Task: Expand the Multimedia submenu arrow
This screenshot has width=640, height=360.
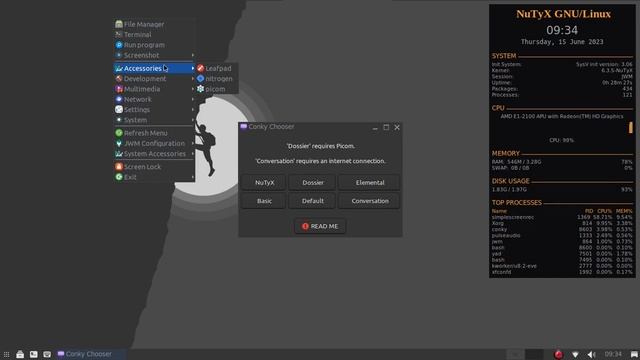Action: point(193,89)
